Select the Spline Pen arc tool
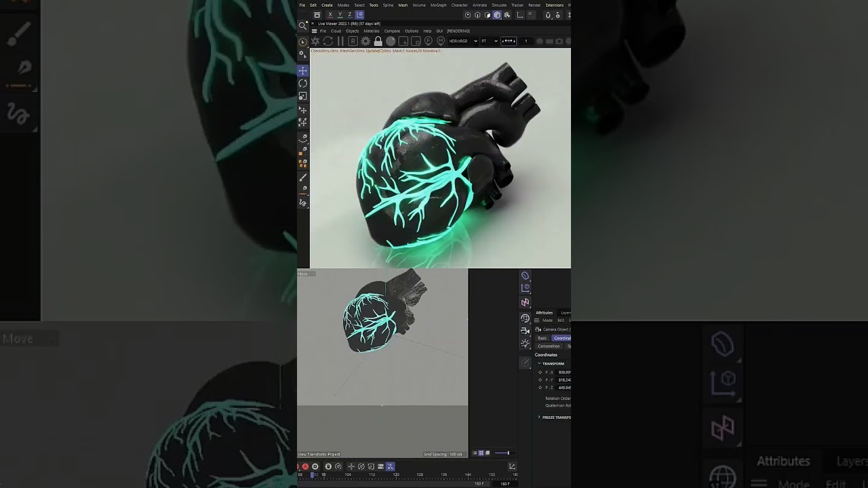868x488 pixels. pyautogui.click(x=302, y=138)
